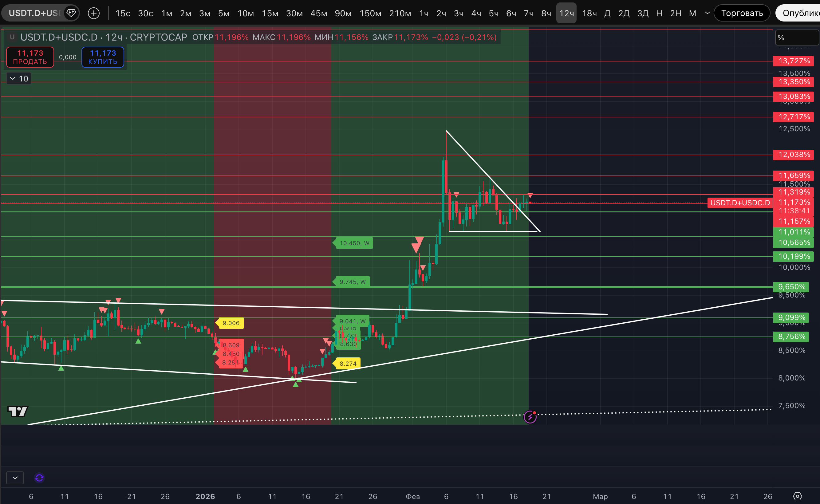Viewport: 820px width, 504px height.
Task: Click the TradingView logo on chart
Action: coord(18,411)
